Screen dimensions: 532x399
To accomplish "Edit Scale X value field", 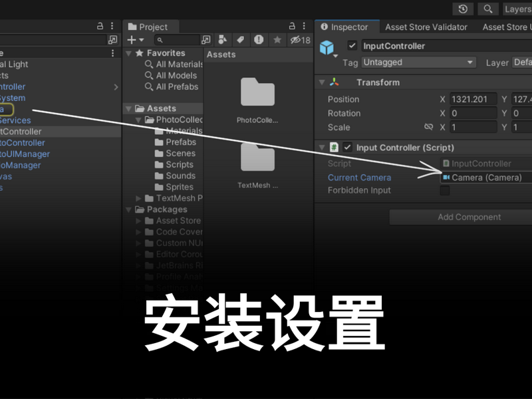I will click(x=473, y=127).
